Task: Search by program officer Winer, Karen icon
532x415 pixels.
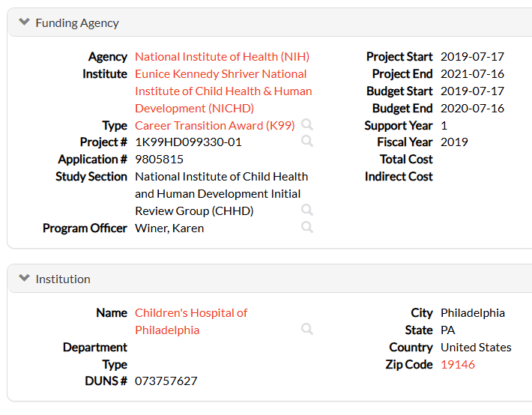Action: click(x=307, y=227)
